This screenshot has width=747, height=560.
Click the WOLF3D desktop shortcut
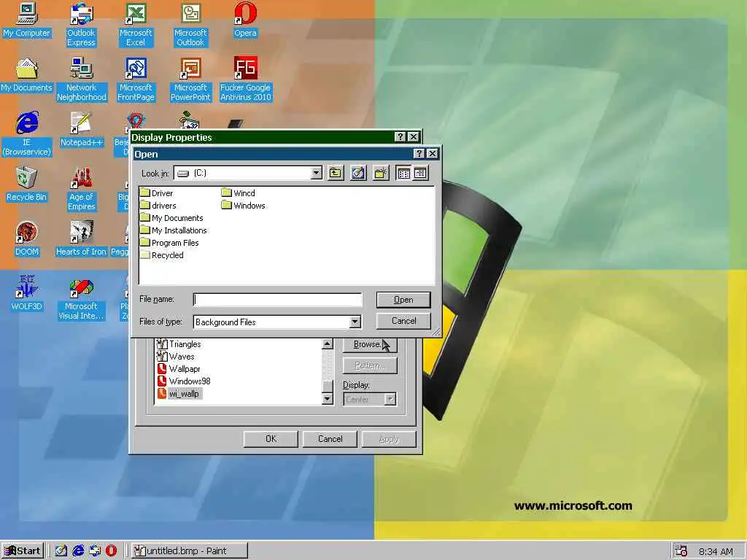click(27, 293)
